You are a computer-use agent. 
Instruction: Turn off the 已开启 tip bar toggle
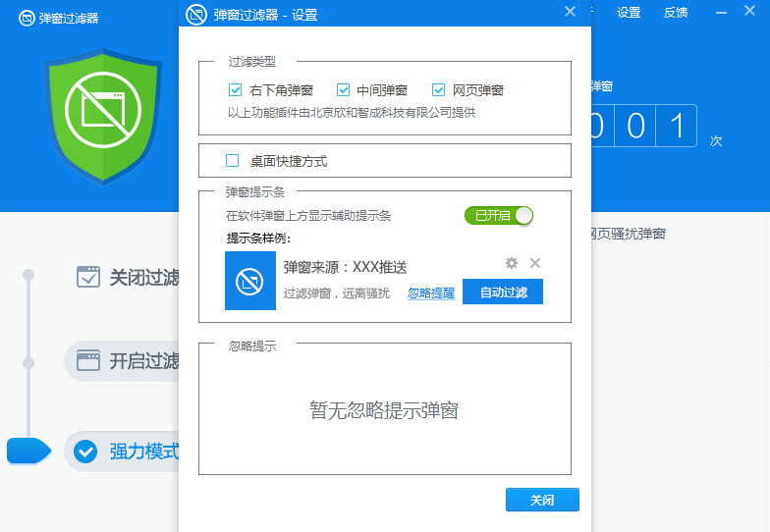[499, 216]
